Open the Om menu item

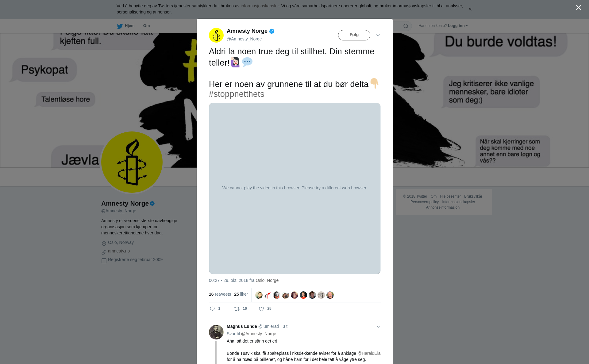146,26
